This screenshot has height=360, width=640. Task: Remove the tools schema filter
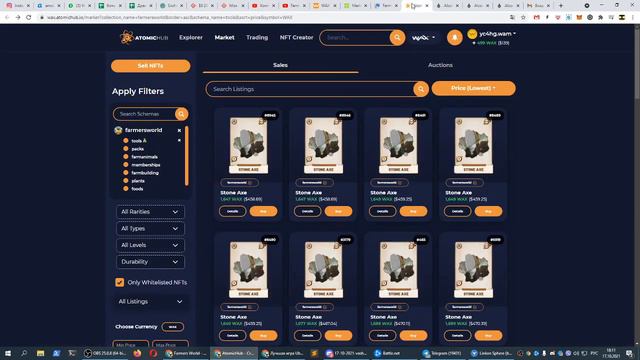tap(179, 140)
